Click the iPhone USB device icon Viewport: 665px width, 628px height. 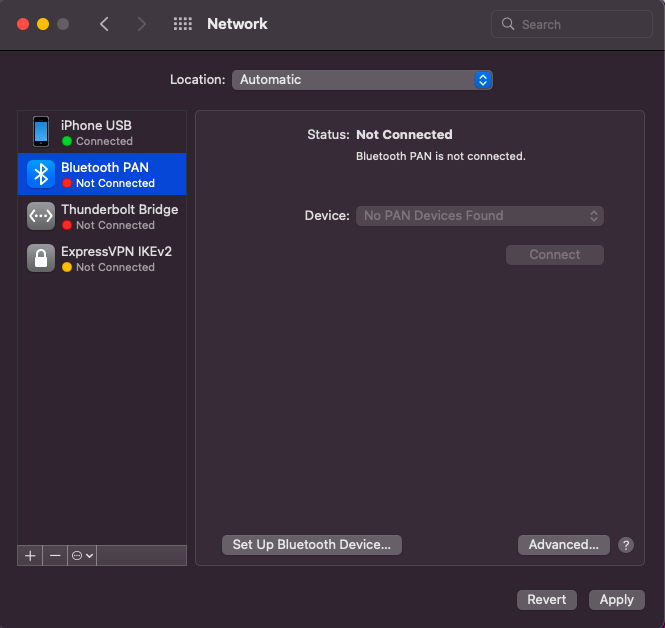[x=41, y=131]
